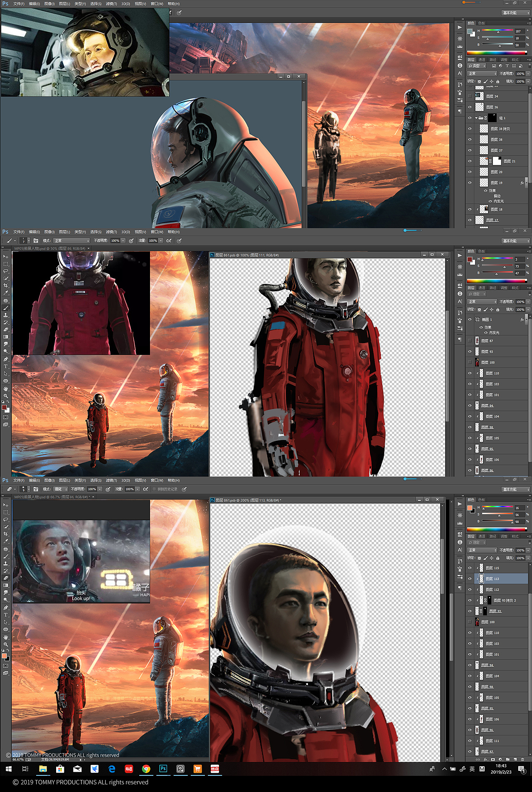Hide layer 图层 36 using its eye icon
Image resolution: width=532 pixels, height=792 pixels.
click(x=470, y=107)
